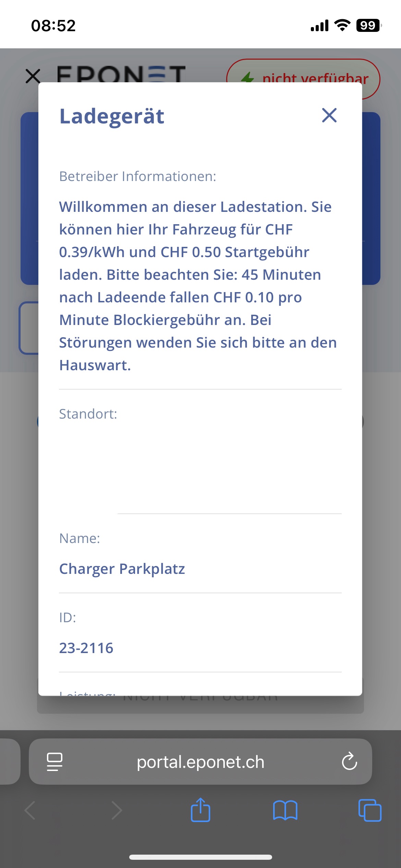Tap the Charger Parkplatz name value
401x868 pixels.
point(122,569)
